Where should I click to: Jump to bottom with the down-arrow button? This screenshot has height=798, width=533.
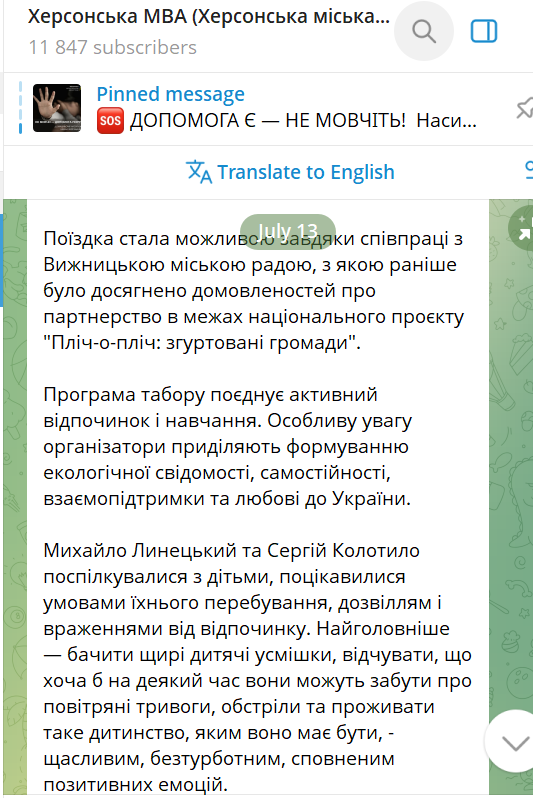pyautogui.click(x=515, y=743)
